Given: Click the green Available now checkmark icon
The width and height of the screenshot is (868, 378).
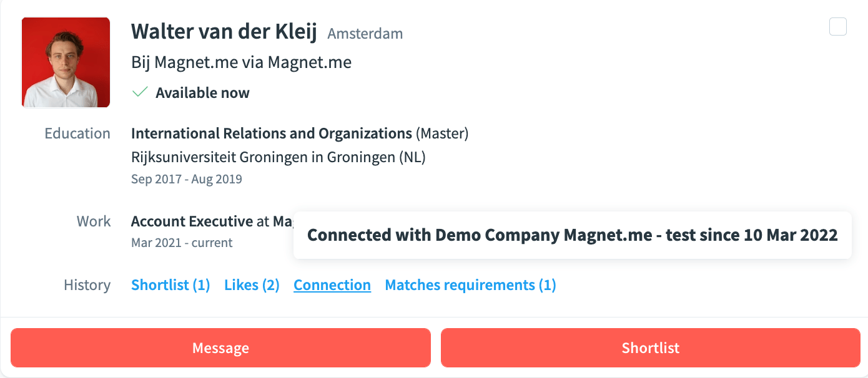Looking at the screenshot, I should 140,92.
